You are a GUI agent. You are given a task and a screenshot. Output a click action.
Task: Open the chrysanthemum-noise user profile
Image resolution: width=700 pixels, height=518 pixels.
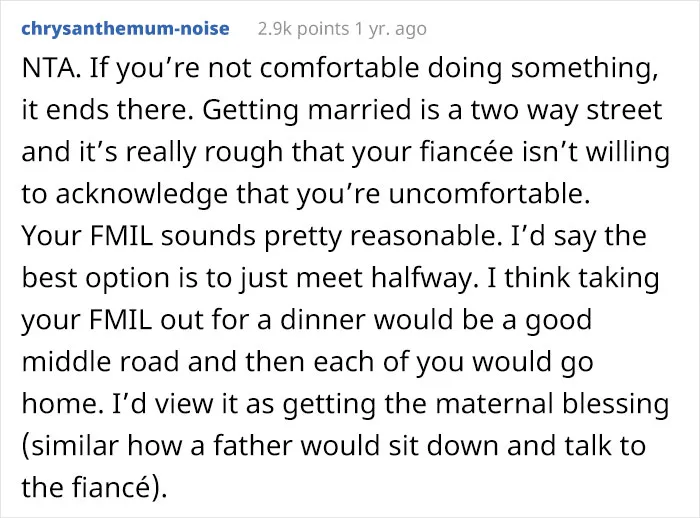click(125, 29)
